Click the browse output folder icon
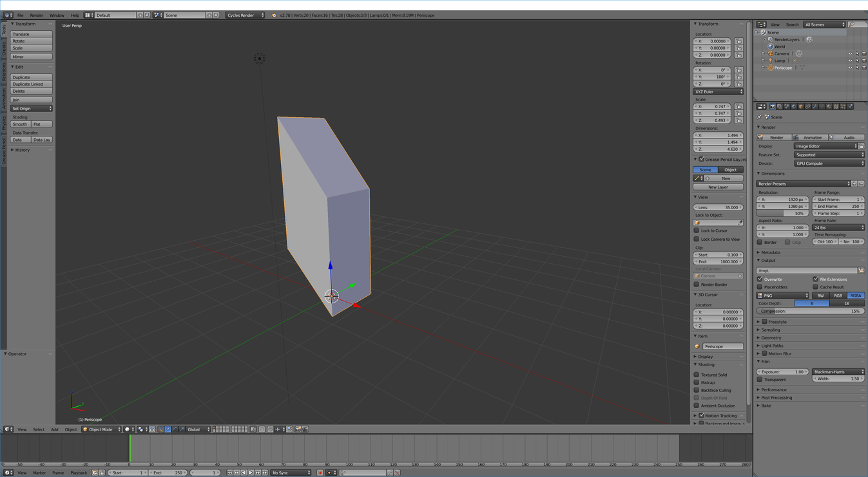868x477 pixels. 861,270
